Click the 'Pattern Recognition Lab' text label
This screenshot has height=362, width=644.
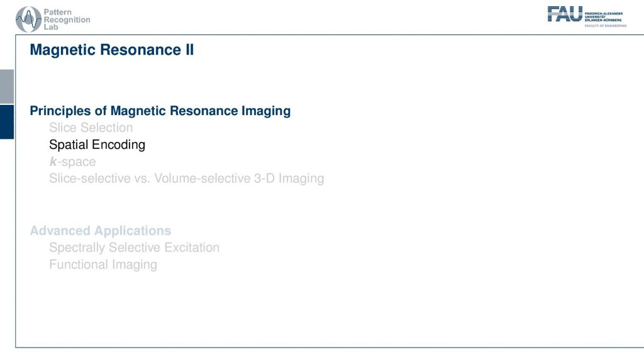click(67, 19)
